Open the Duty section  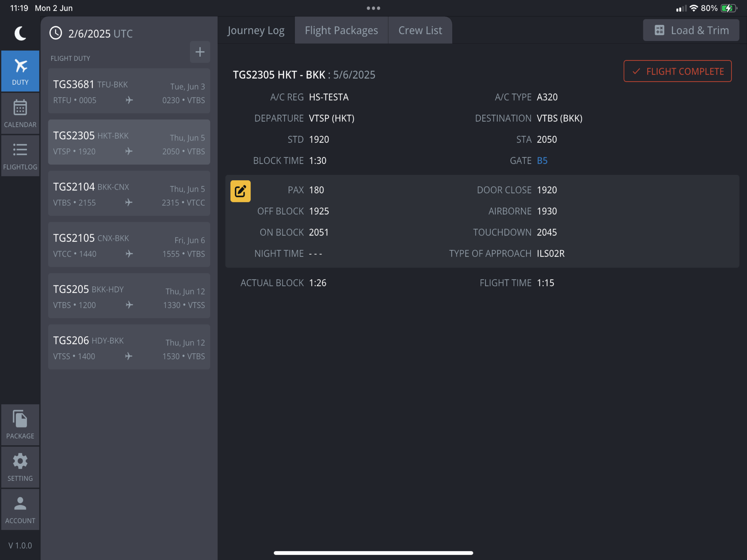coord(20,71)
